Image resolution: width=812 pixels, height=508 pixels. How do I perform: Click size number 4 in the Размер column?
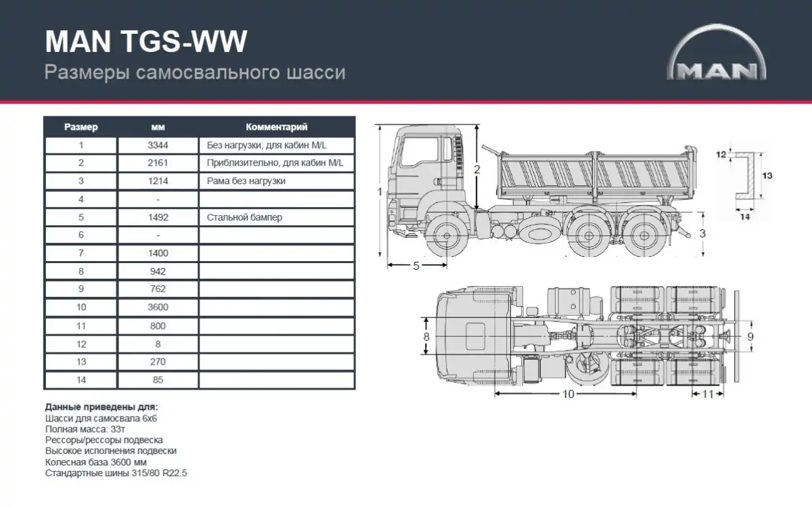tap(81, 200)
